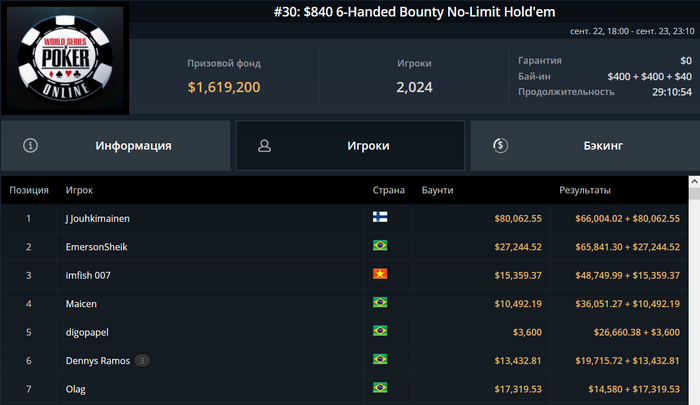Image resolution: width=700 pixels, height=405 pixels.
Task: Click the World Series of Poker Online logo
Action: tap(65, 58)
